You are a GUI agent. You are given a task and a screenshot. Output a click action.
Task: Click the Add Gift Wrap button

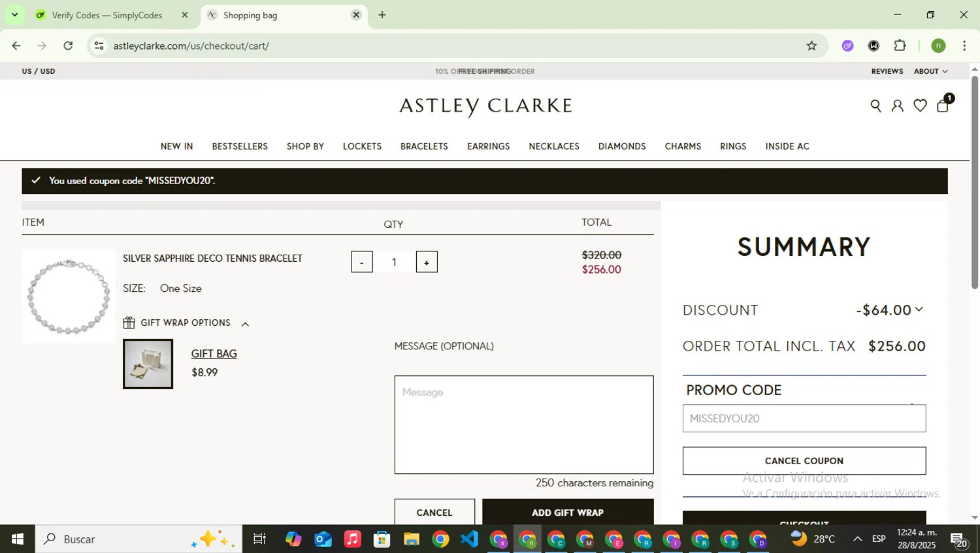(568, 513)
